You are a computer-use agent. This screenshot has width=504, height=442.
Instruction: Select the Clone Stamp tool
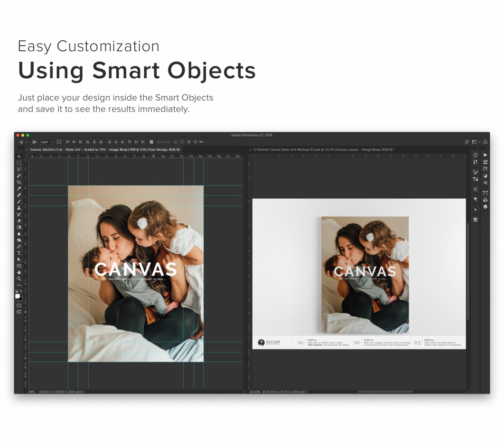(x=19, y=208)
